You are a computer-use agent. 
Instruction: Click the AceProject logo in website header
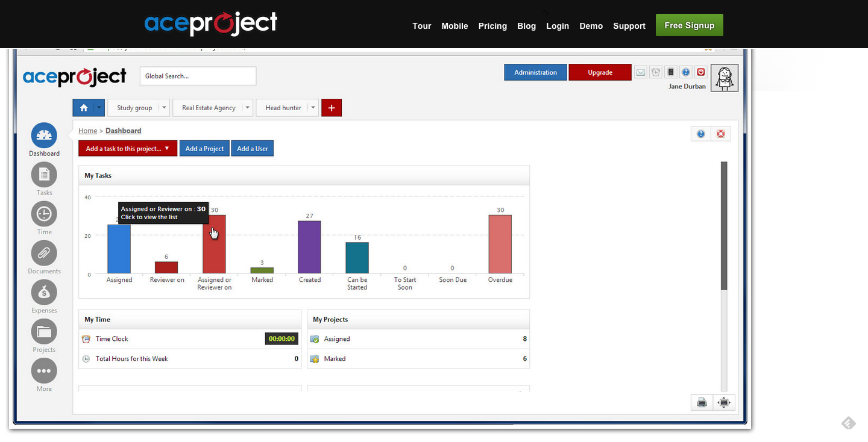(x=211, y=24)
